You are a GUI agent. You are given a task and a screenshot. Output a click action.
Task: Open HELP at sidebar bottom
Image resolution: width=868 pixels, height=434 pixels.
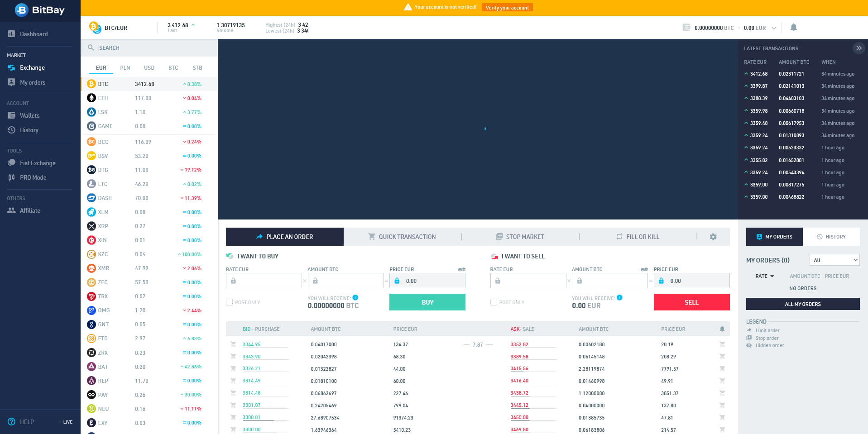click(x=21, y=422)
